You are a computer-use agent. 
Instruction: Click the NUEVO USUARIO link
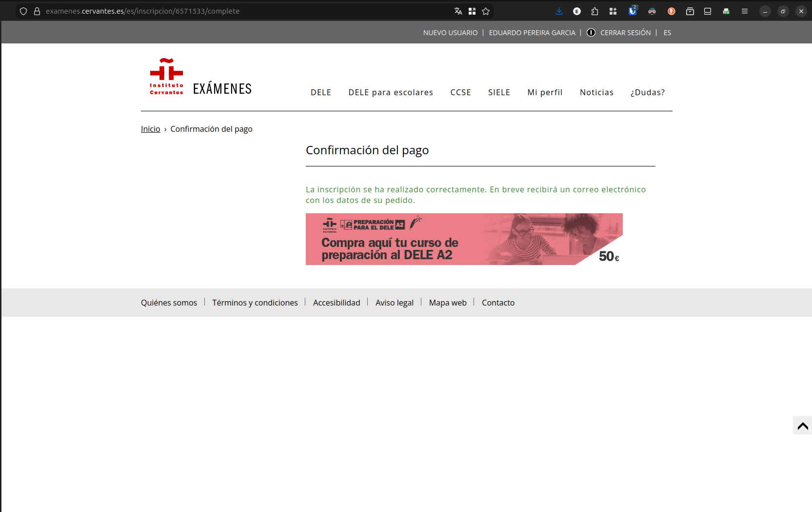[450, 33]
